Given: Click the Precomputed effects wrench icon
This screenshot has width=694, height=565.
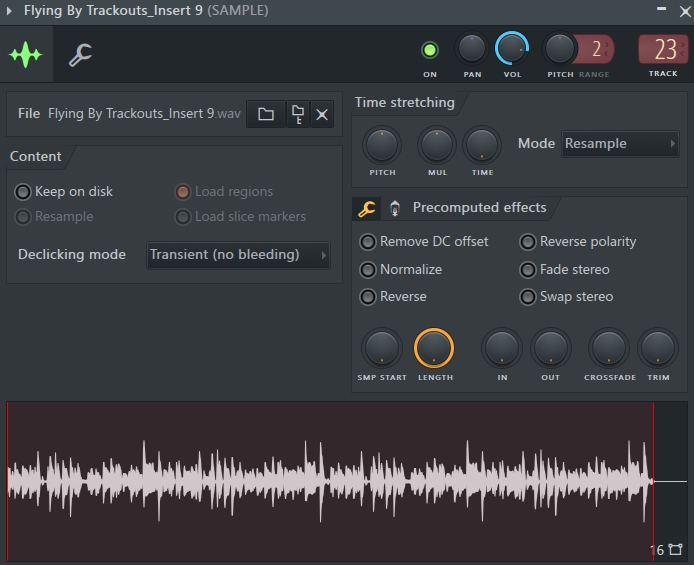Looking at the screenshot, I should click(x=366, y=208).
